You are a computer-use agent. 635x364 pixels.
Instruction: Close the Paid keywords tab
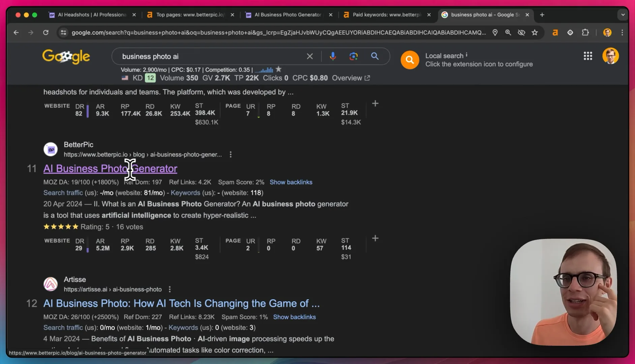[x=429, y=15]
